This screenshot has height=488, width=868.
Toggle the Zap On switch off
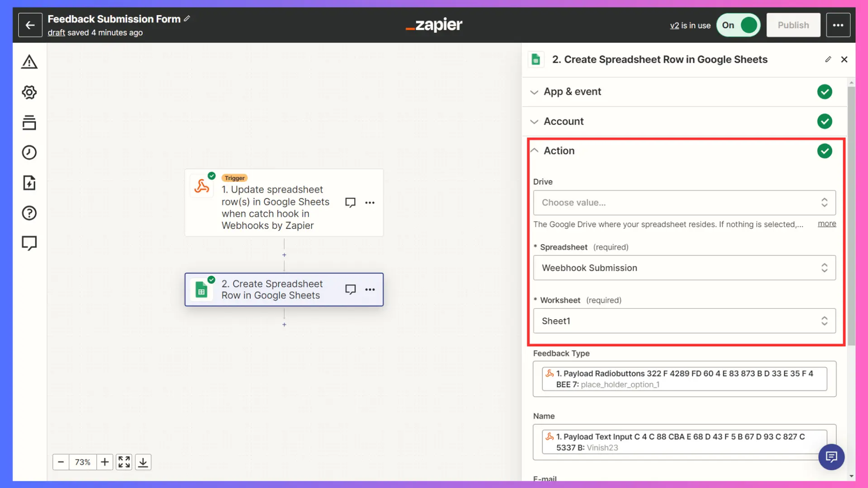tap(739, 25)
